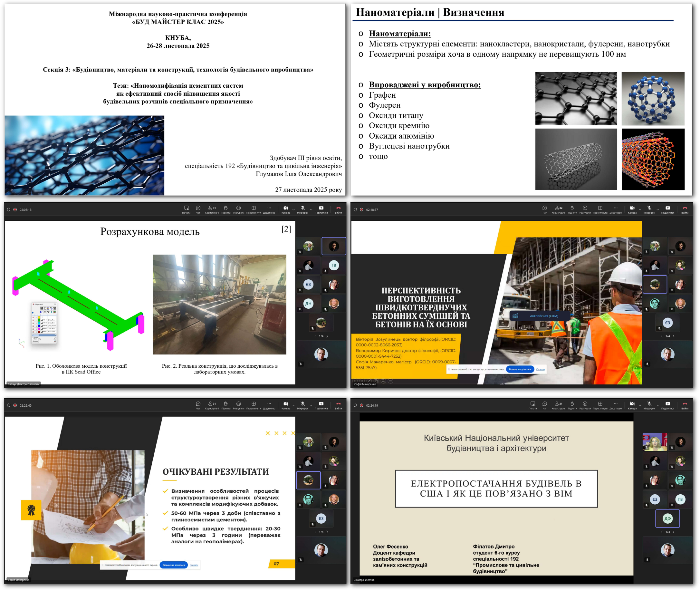Click Переглянути grid icon in 02:08:13 window
Viewport: 700px width, 591px height.
click(254, 209)
